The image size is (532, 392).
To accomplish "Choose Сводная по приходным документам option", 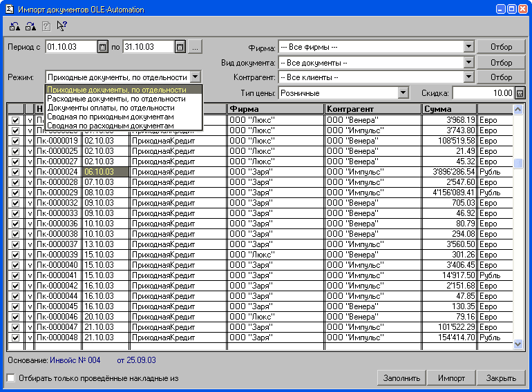I will coord(124,117).
